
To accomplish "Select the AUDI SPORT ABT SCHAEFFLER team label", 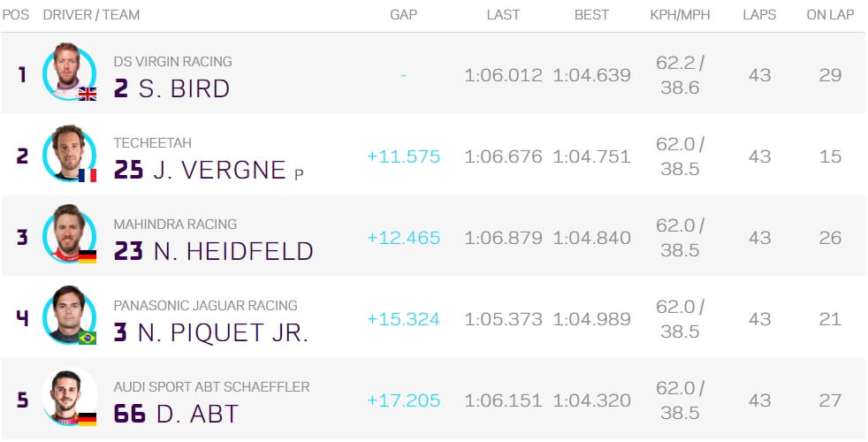I will click(211, 387).
